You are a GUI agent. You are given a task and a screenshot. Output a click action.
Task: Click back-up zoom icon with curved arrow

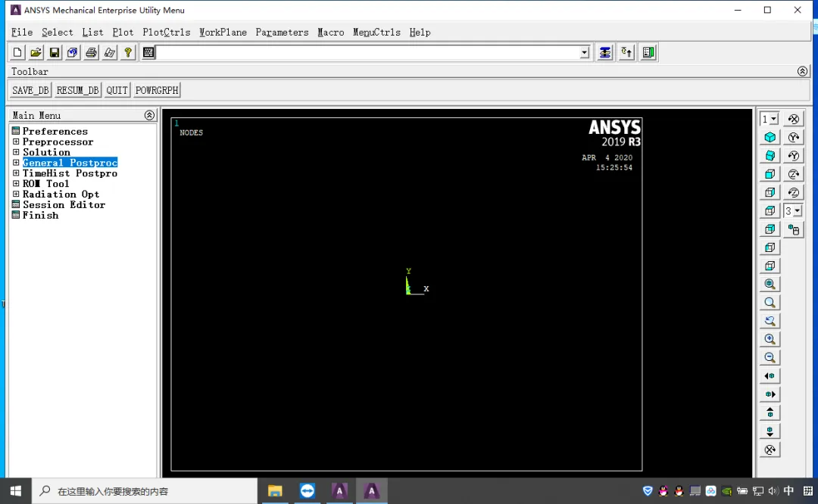(770, 321)
